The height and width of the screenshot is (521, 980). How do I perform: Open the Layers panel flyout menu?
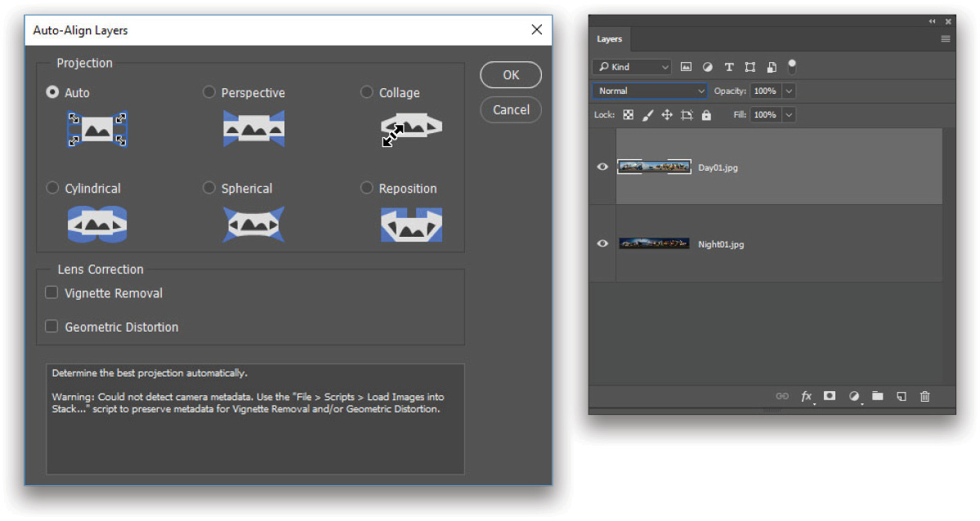pos(945,39)
